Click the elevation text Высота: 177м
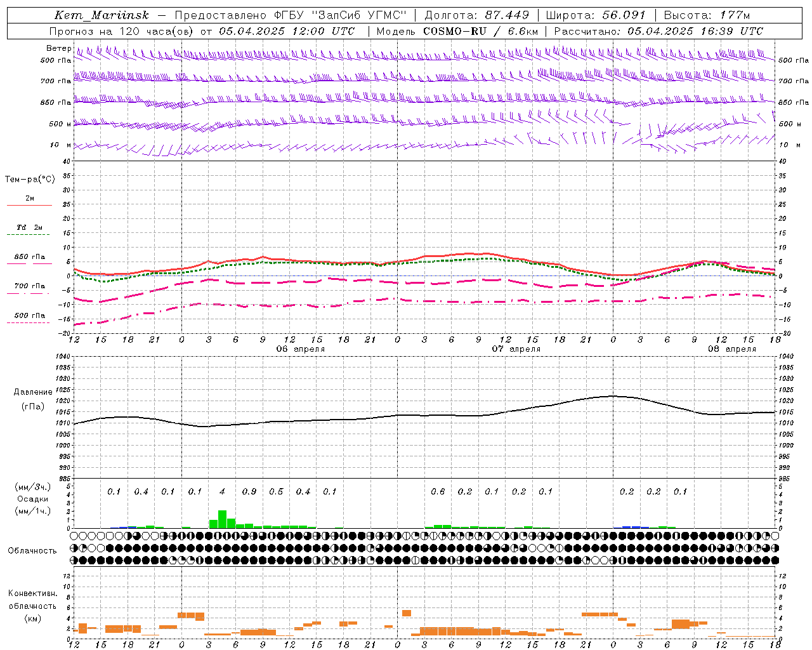Image resolution: width=812 pixels, height=650 pixels. 706,15
